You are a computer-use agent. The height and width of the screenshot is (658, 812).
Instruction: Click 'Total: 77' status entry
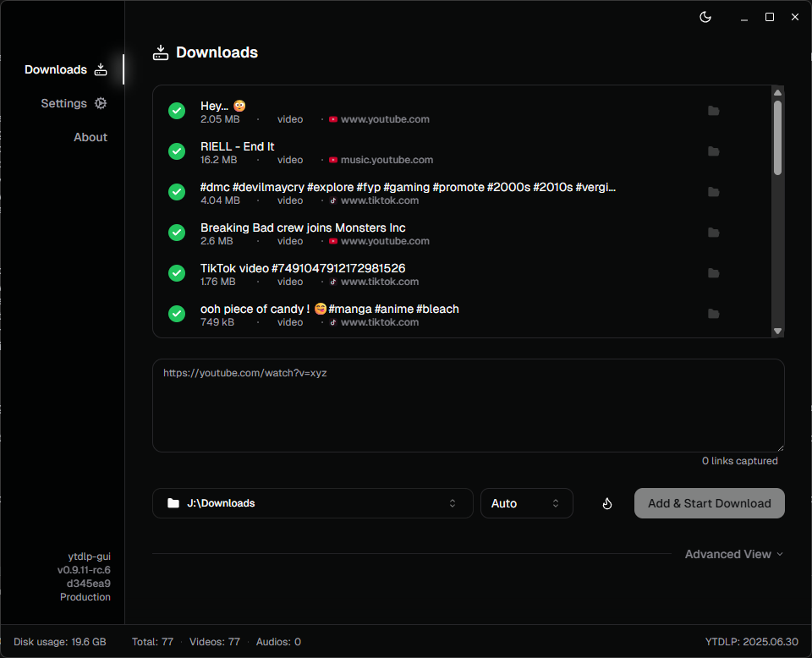(x=153, y=642)
